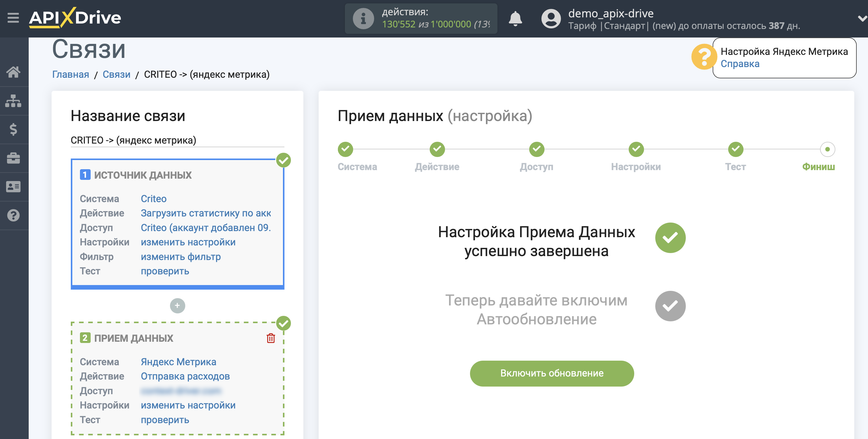The image size is (868, 439).
Task: Click the ApiX-Drive logo
Action: click(75, 17)
